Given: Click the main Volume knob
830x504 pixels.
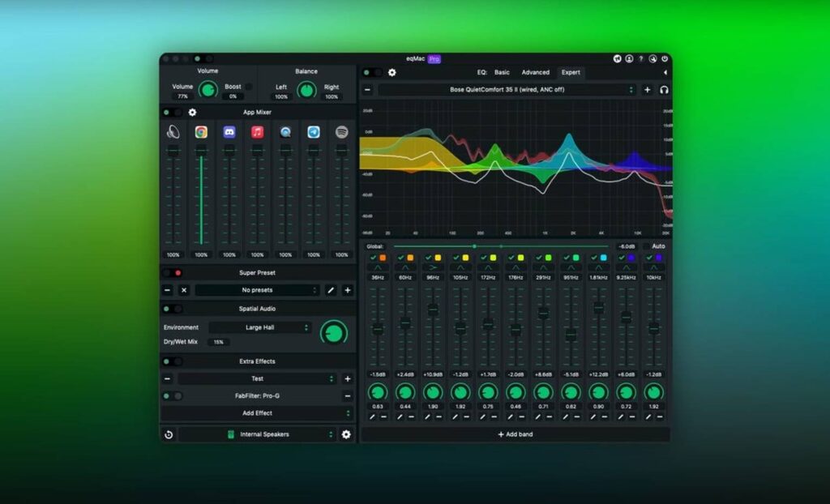Looking at the screenshot, I should click(x=208, y=90).
